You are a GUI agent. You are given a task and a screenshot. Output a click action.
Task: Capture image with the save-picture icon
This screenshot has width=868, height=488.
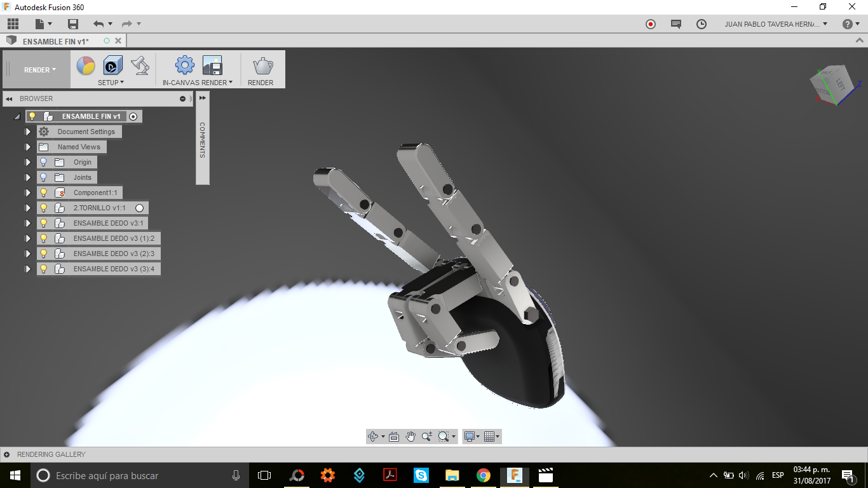(x=212, y=65)
